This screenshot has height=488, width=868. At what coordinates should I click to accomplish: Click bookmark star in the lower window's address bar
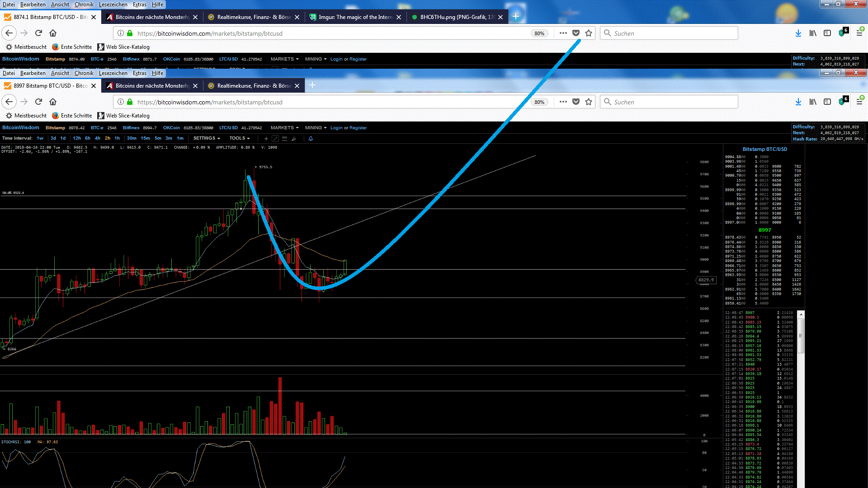coord(588,102)
